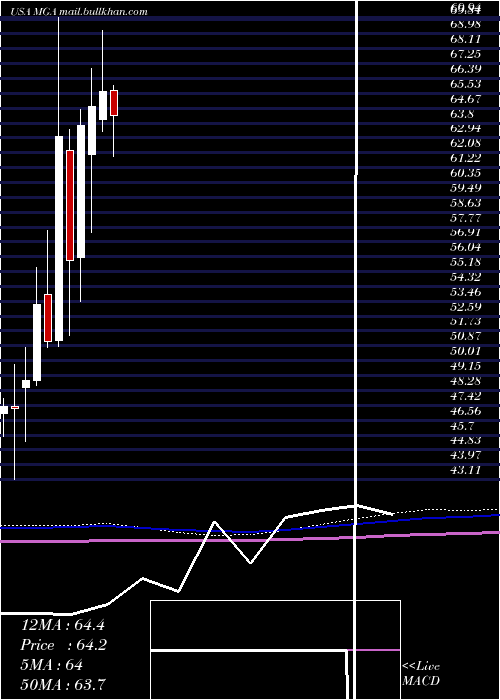Image resolution: width=500 pixels, height=700 pixels.
Task: Click the '12MA : 64.4' readout
Action: click(62, 625)
